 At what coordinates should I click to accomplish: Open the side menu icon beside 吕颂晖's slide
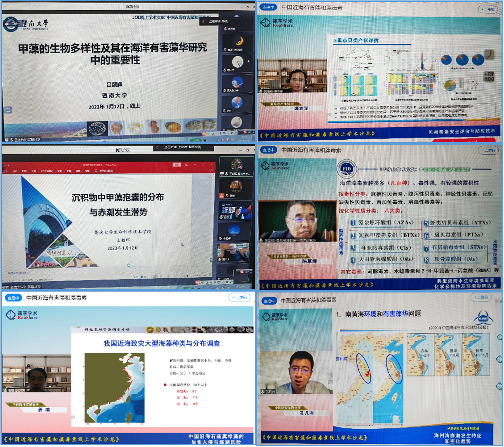(8, 110)
